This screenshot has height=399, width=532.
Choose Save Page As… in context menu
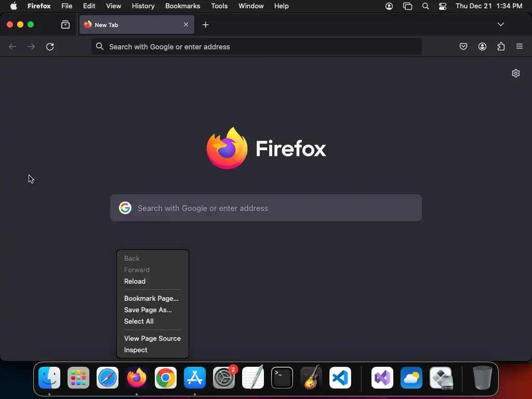tap(148, 310)
